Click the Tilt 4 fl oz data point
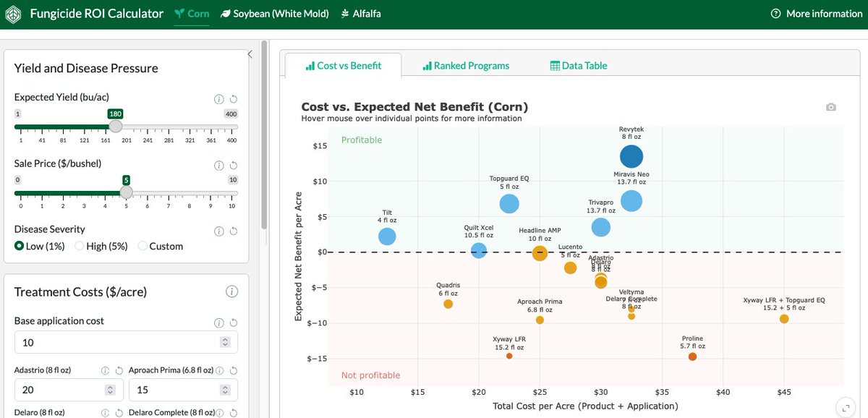This screenshot has width=868, height=418. tap(387, 236)
